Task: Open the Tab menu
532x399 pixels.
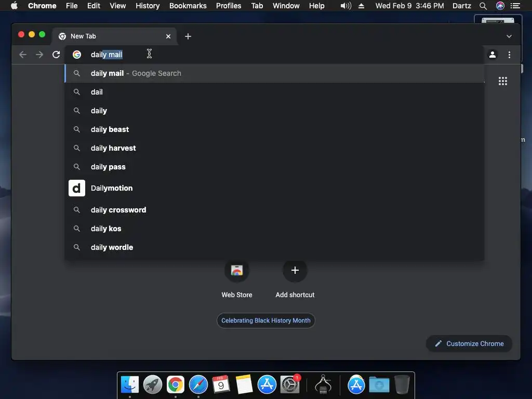Action: pos(257,6)
